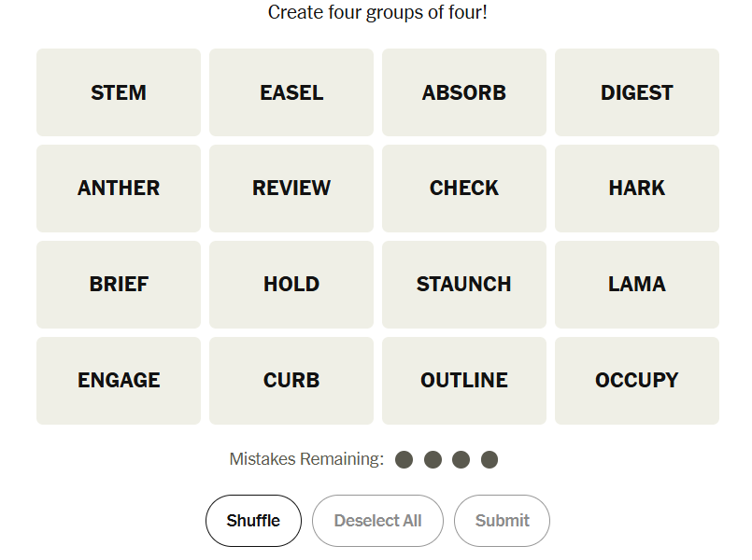Screen dimensions: 752x560
Task: Select the REVIEW word tile
Action: (291, 189)
